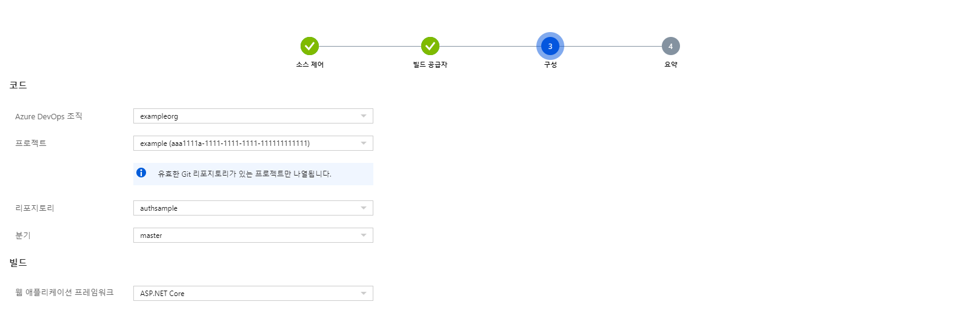This screenshot has height=313, width=980.
Task: Open the 리포지토리 dropdown showing authsample
Action: click(x=253, y=208)
